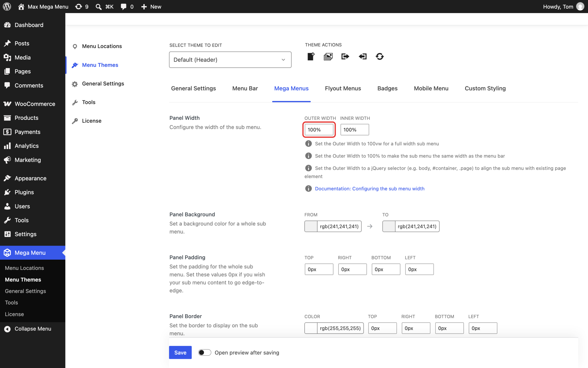Switch to General Settings theme tab
Screen dimensions: 588x368
(x=193, y=88)
